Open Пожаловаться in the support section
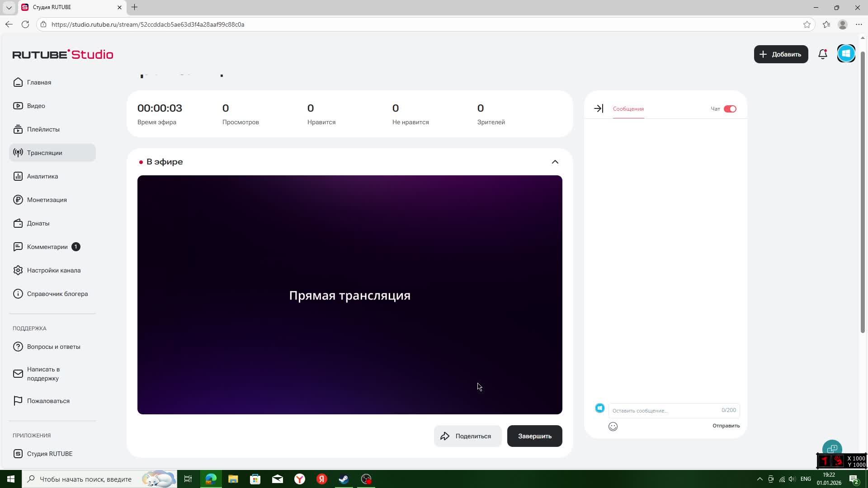 pos(48,401)
